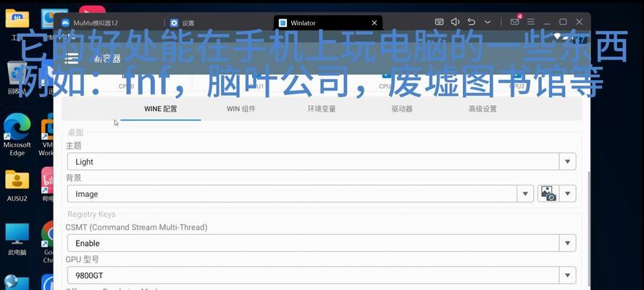The width and height of the screenshot is (644, 290).
Task: Click the 'CSMT (Command Stream Multi-Thread)' label
Action: pos(136,227)
